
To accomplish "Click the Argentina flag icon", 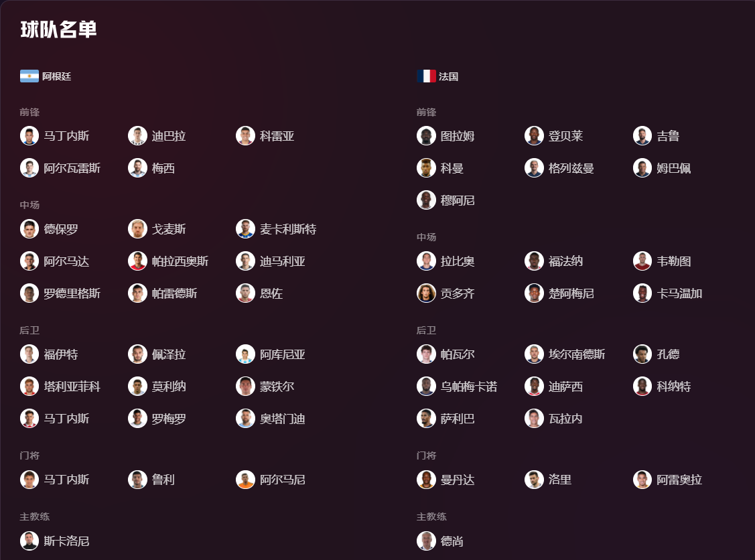I will 29,76.
